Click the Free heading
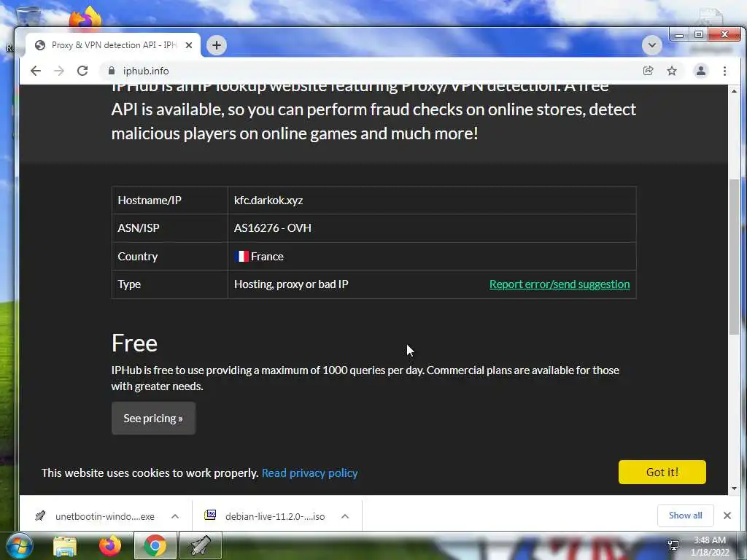747x560 pixels. pyautogui.click(x=134, y=343)
